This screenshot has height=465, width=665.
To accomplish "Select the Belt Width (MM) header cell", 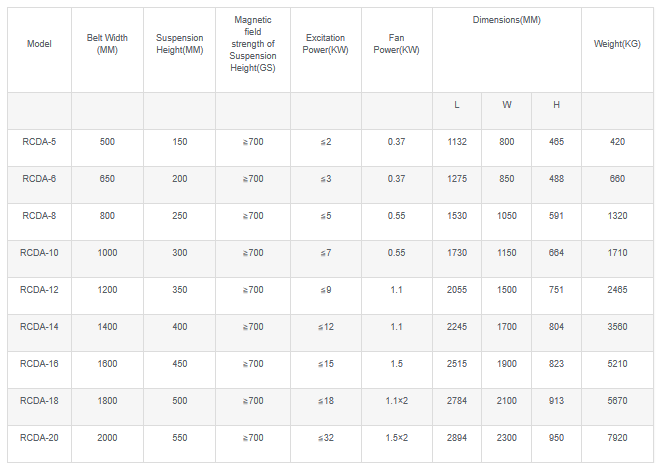I will [107, 44].
